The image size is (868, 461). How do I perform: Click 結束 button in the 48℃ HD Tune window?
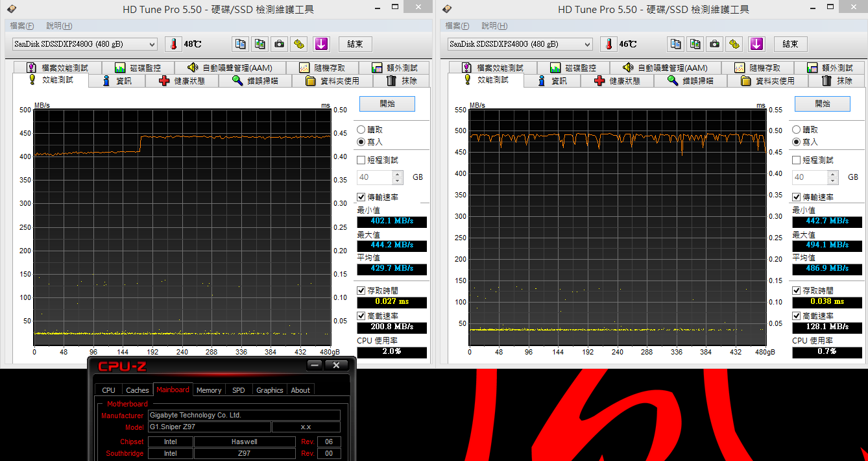click(356, 44)
